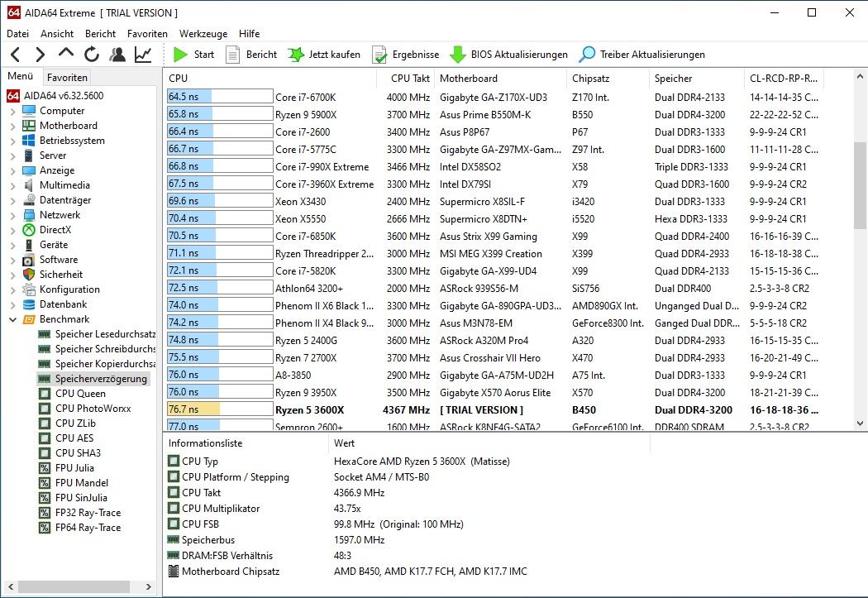Click BIOS Aktualisierungen
The width and height of the screenshot is (868, 598).
click(508, 55)
